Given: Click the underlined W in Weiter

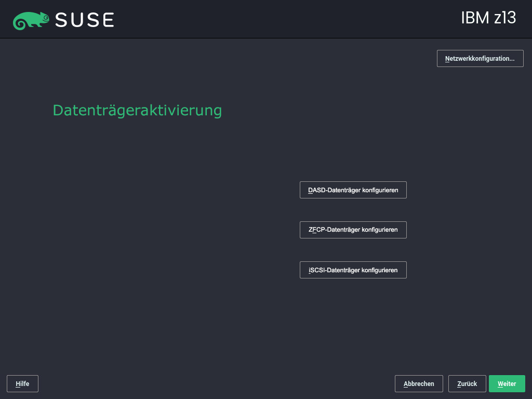Looking at the screenshot, I should point(499,383).
